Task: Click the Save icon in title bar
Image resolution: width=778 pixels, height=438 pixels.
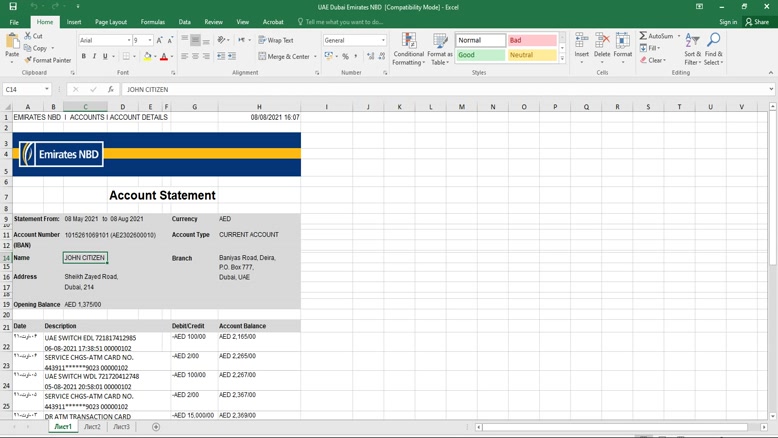Action: (x=13, y=6)
